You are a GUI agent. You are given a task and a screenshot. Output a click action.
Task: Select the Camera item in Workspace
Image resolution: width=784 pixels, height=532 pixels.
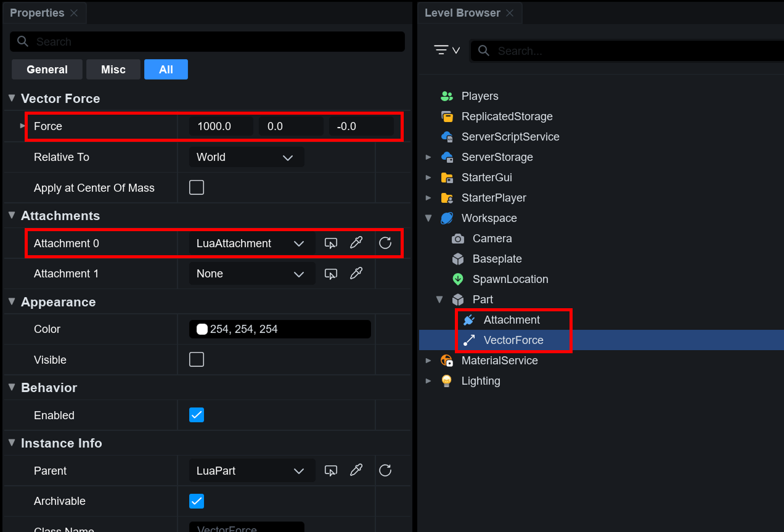pos(491,239)
